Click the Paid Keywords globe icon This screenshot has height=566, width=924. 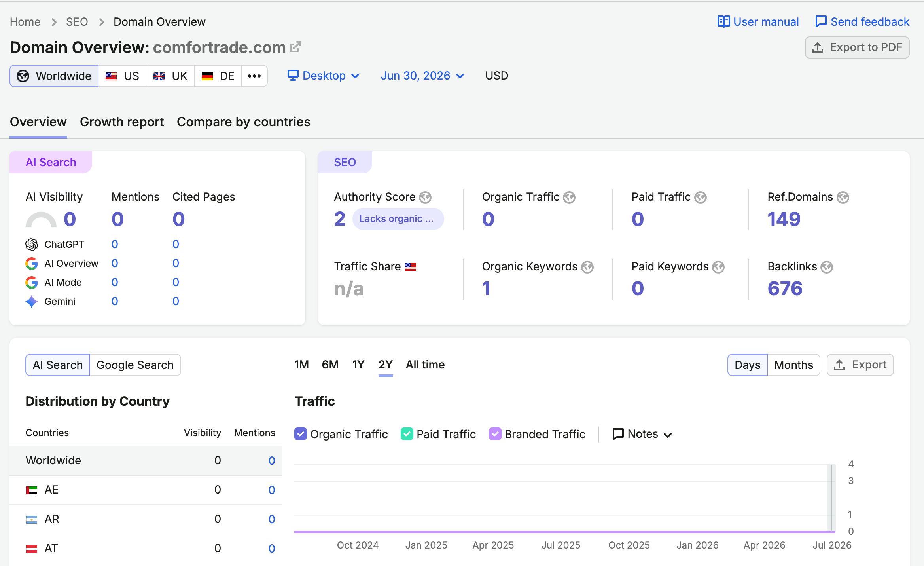pos(718,267)
